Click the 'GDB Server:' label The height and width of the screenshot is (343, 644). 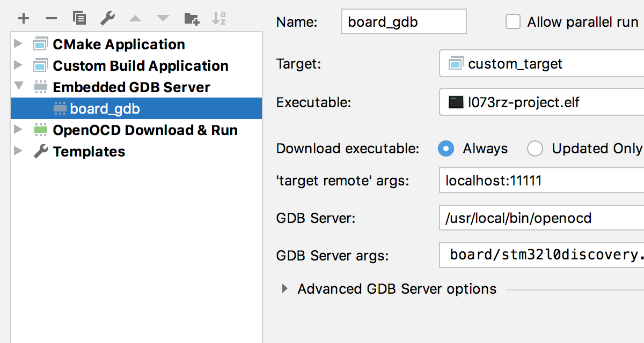pos(316,218)
